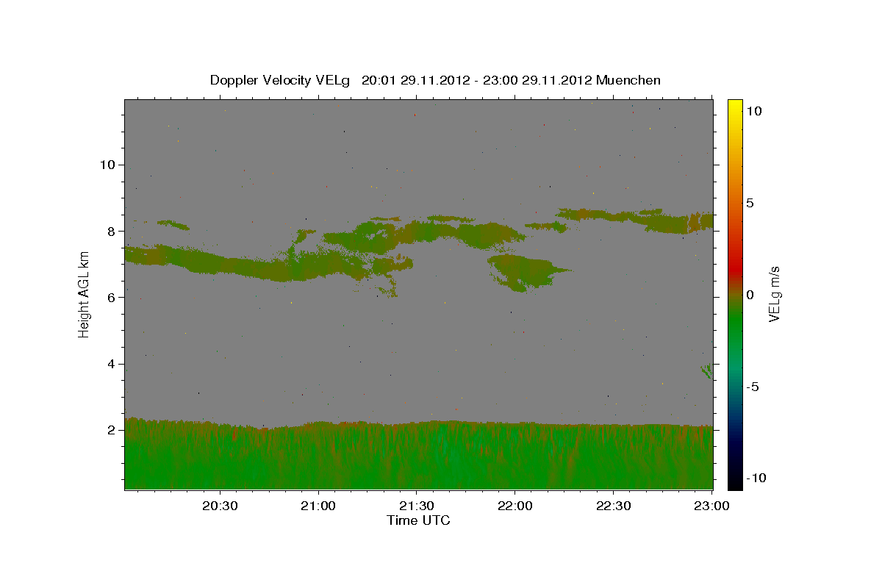Click the colorbar value 5 label
Viewport: 882px width, 588px height.
click(x=749, y=202)
